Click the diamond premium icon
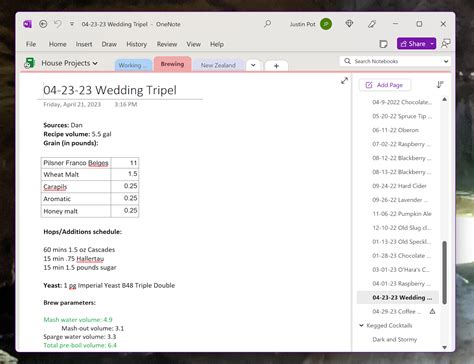 click(349, 24)
